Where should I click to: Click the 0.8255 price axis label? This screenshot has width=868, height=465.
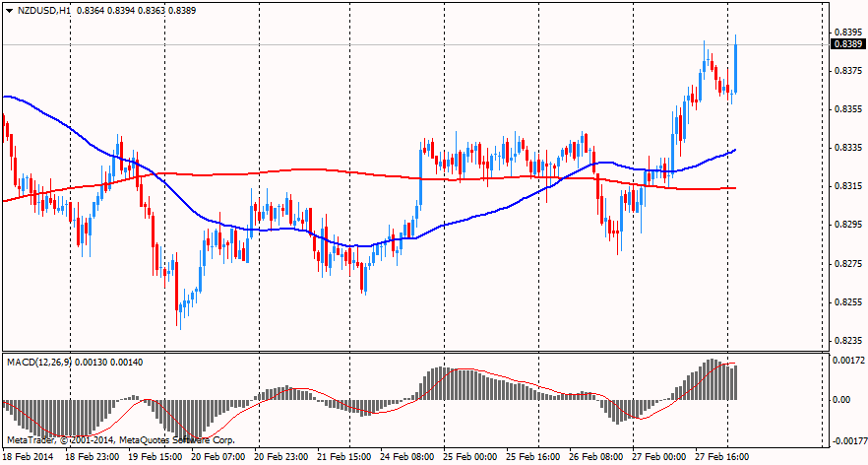coord(847,302)
